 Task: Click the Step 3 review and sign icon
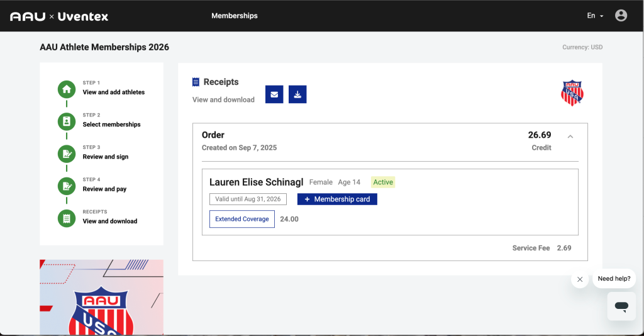click(67, 154)
